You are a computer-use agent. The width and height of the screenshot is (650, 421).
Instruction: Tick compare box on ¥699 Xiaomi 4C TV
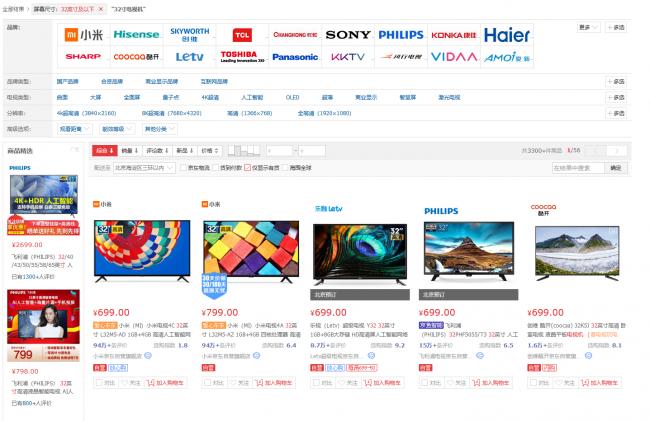point(99,382)
